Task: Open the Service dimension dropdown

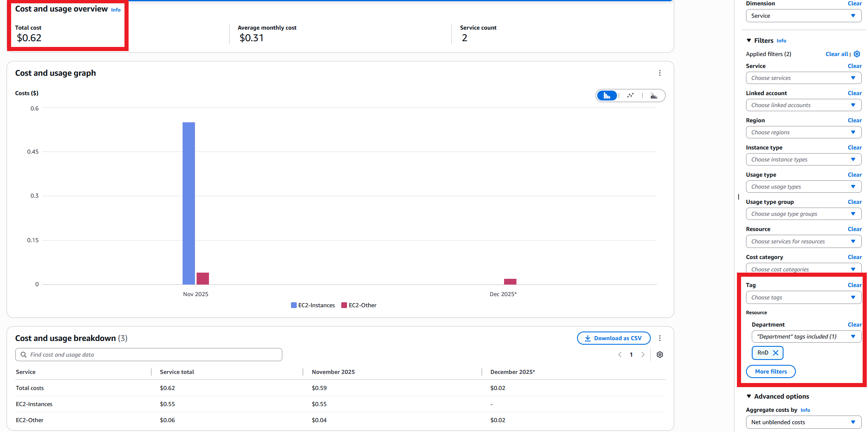Action: pos(803,16)
